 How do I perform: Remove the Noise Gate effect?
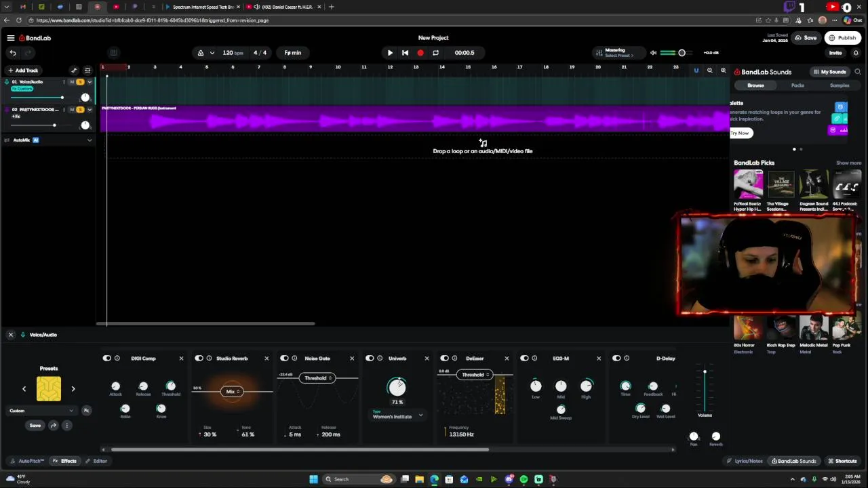click(352, 359)
